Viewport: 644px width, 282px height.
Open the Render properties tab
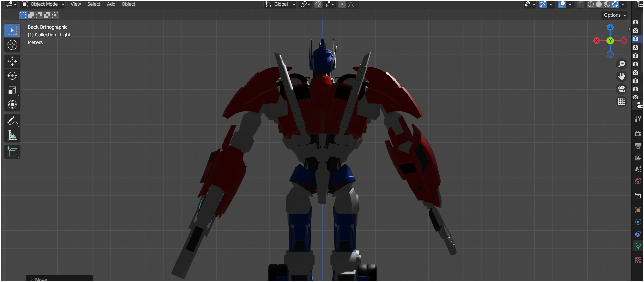[638, 134]
